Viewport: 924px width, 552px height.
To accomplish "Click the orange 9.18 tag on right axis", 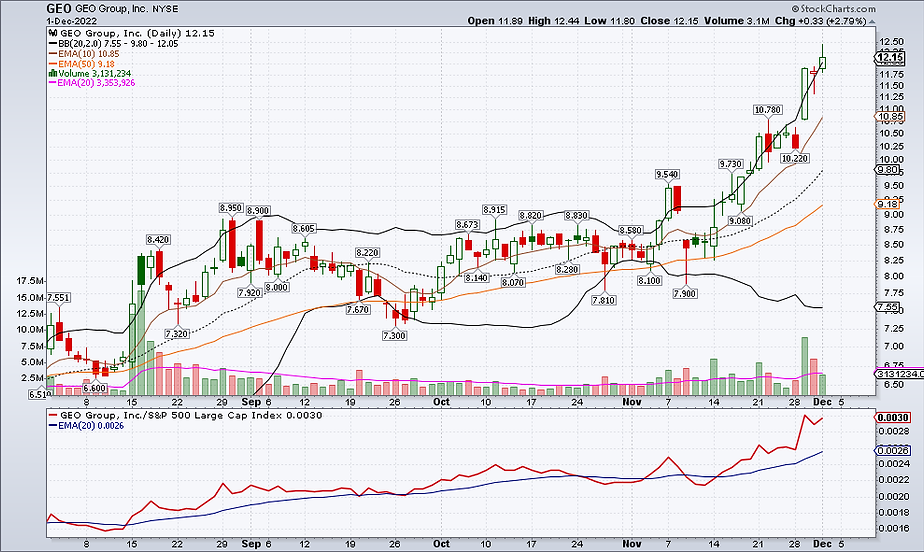I will click(x=888, y=204).
